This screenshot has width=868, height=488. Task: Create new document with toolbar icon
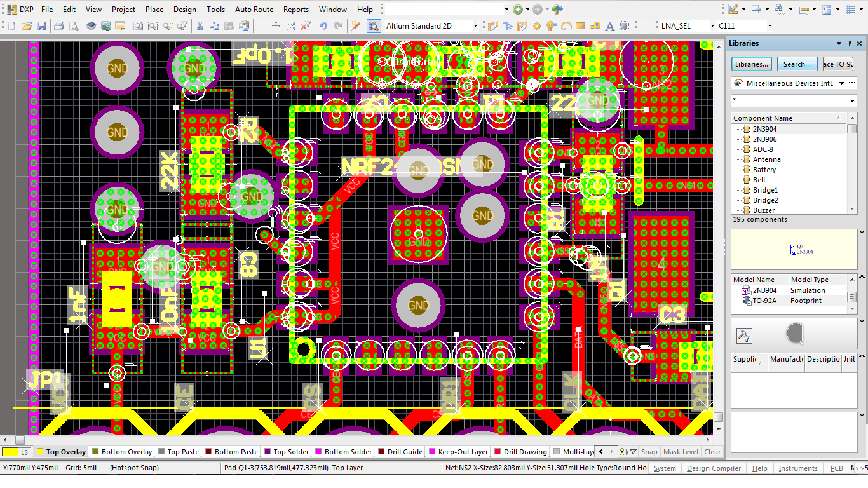tap(12, 26)
